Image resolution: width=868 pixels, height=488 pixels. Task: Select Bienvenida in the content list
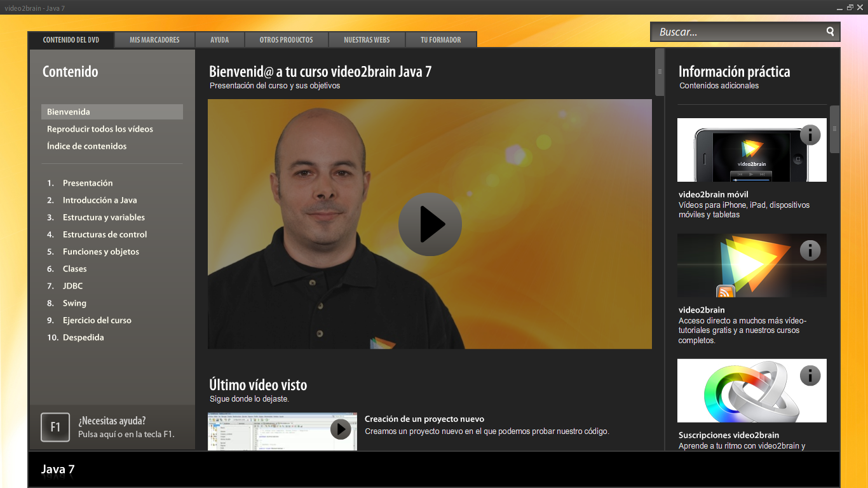(112, 112)
